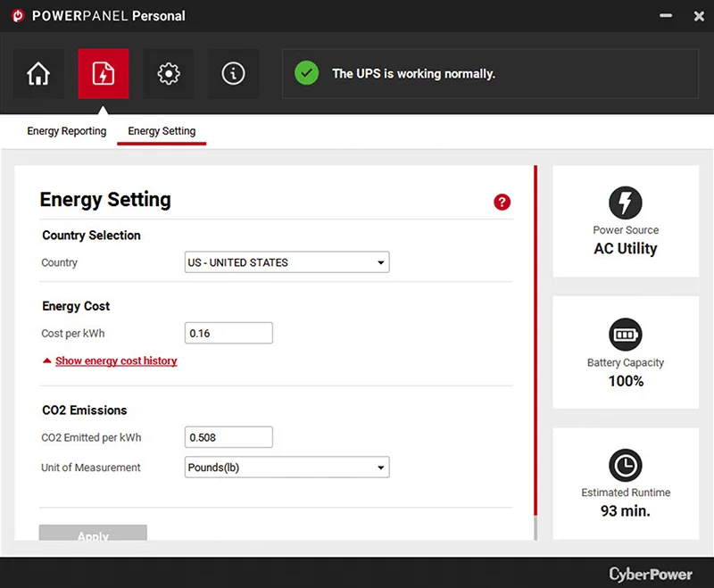Viewport: 714px width, 588px height.
Task: Open the Unit of Measurement dropdown
Action: (286, 467)
